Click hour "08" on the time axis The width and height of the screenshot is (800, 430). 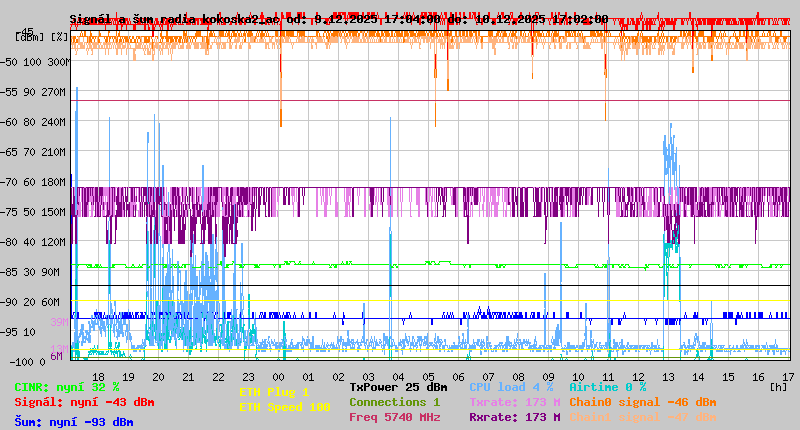(518, 377)
